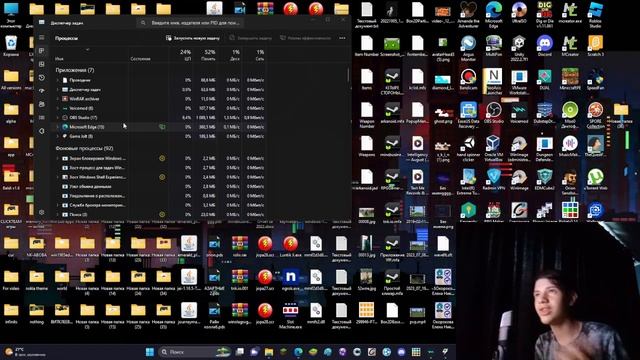
Task: Select the Recycle Bin desktop icon
Action: [x=11, y=46]
